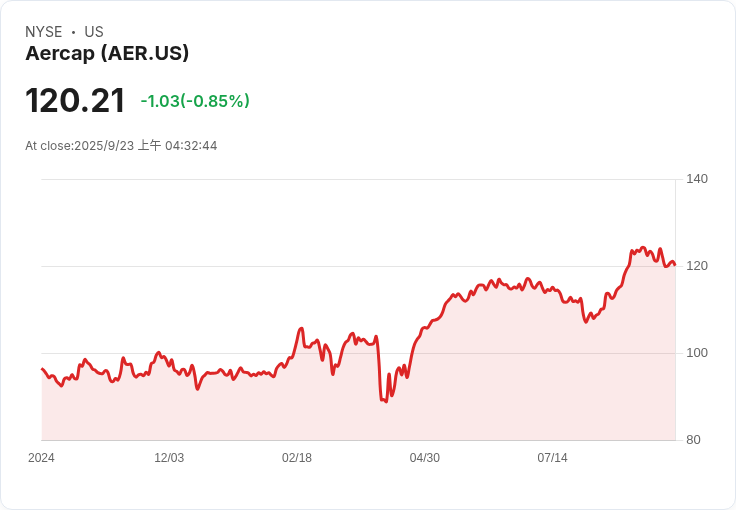
Task: Click the Aercap (AER.US) stock title
Action: pos(107,53)
